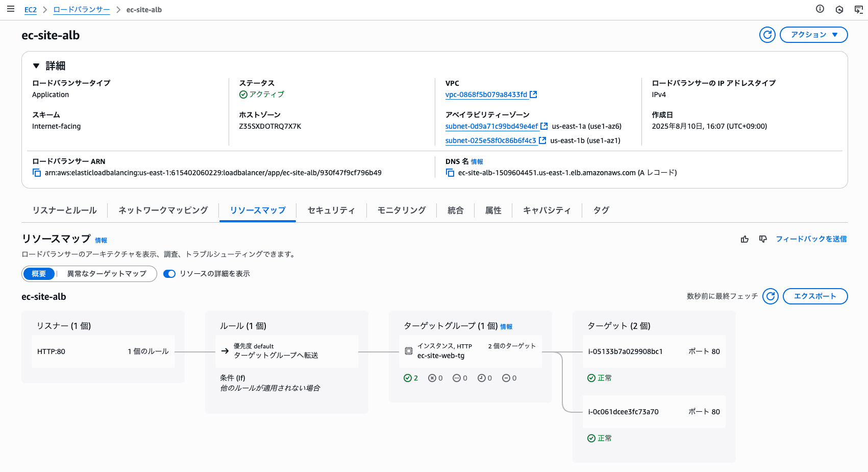Copy the DNS name with copy icon

point(450,173)
